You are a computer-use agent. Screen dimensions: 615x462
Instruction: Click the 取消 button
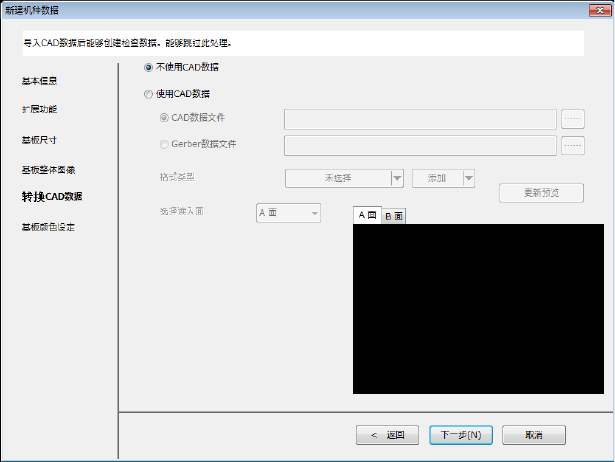pos(534,435)
